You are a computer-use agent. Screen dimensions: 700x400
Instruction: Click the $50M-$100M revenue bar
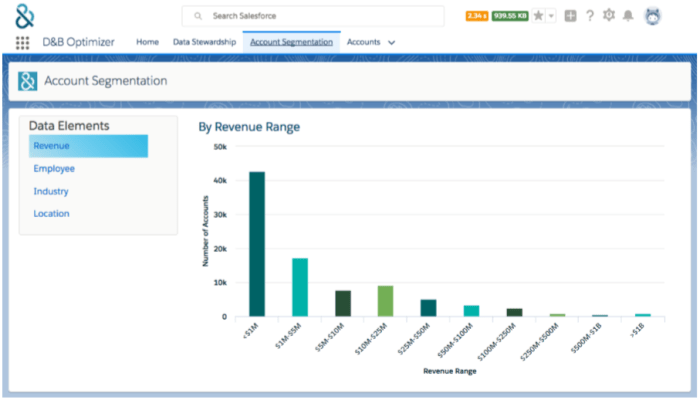pyautogui.click(x=471, y=311)
